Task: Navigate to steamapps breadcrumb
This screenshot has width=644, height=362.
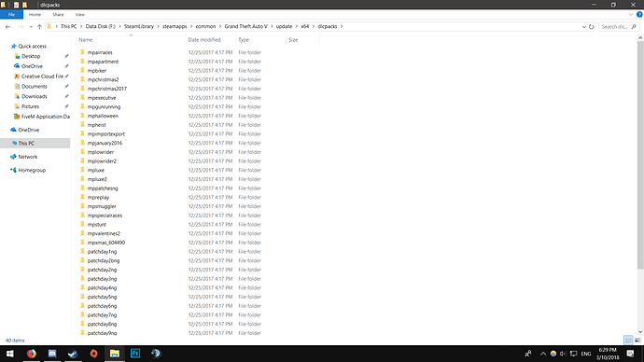Action: (175, 26)
